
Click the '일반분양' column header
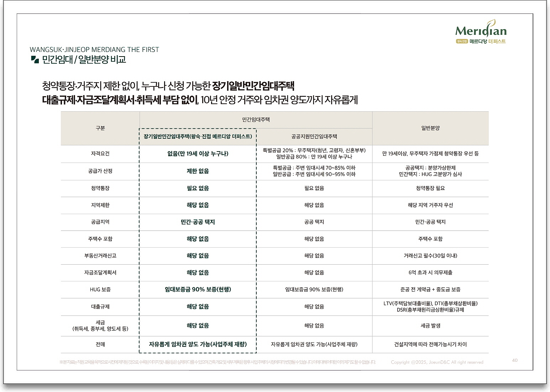pos(430,128)
